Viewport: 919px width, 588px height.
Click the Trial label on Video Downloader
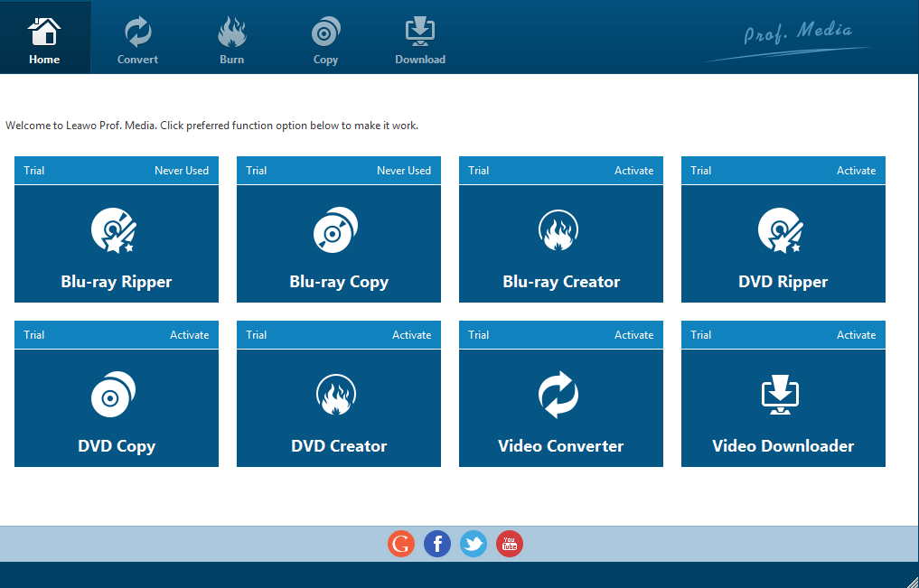700,335
